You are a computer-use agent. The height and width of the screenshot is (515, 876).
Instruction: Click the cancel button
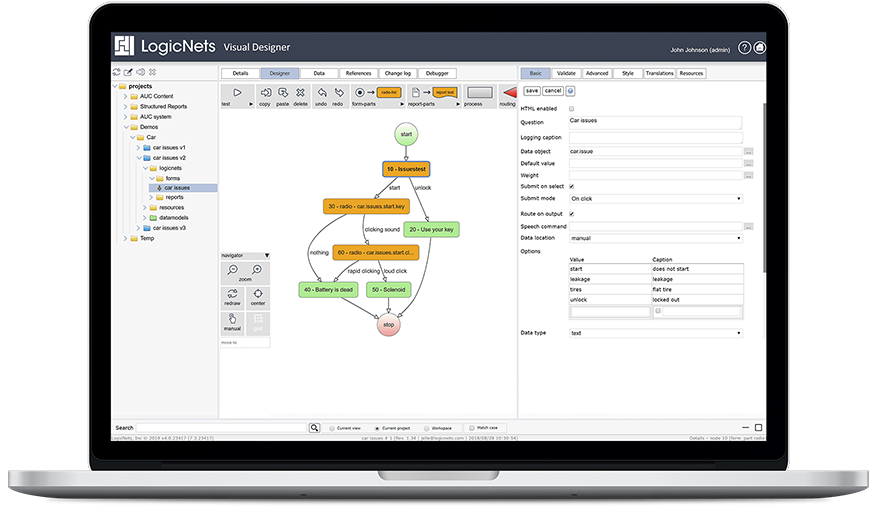[553, 90]
